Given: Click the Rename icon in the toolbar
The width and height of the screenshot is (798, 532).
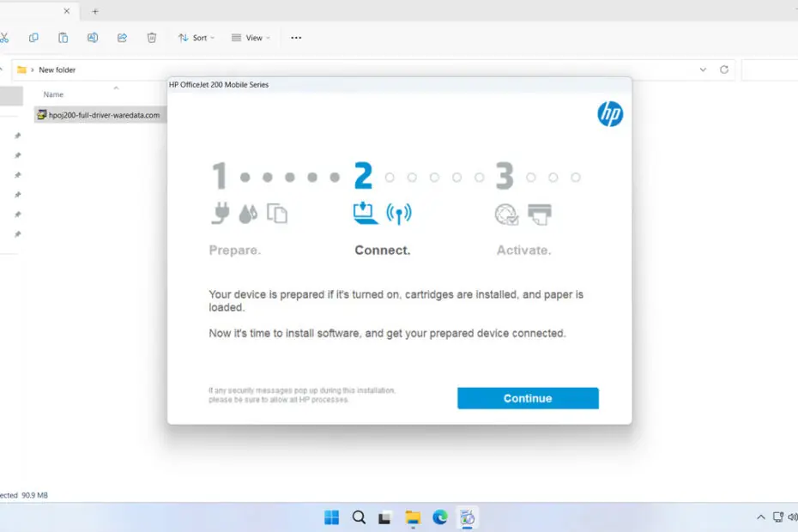Looking at the screenshot, I should pyautogui.click(x=93, y=38).
